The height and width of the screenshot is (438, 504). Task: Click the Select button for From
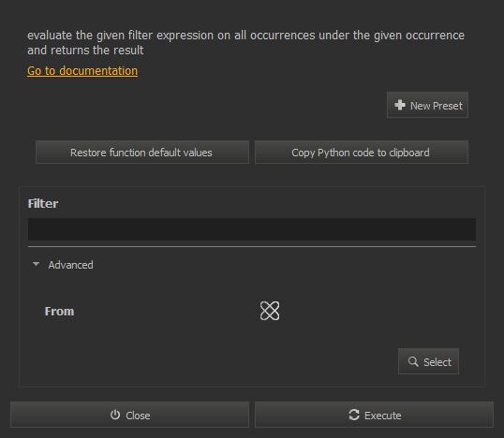pos(428,361)
